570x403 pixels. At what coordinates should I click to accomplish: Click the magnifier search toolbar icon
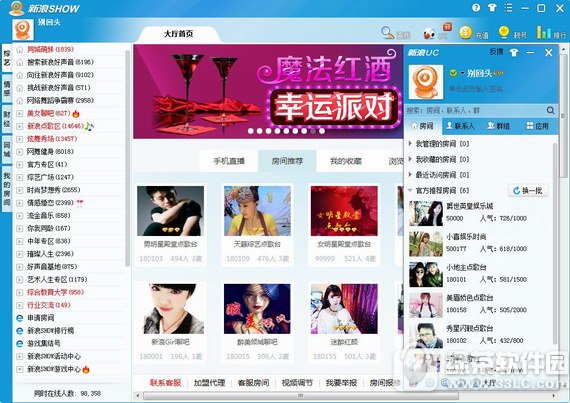tap(388, 33)
